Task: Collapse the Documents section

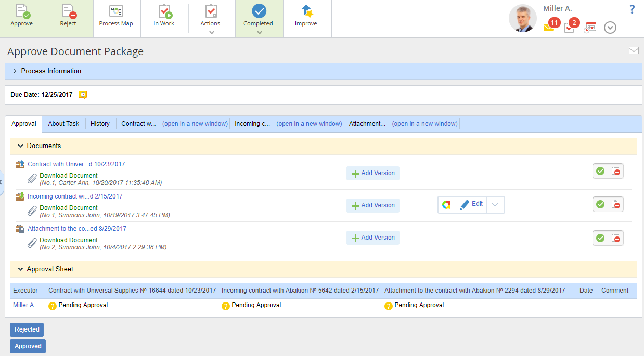Action: pyautogui.click(x=21, y=146)
